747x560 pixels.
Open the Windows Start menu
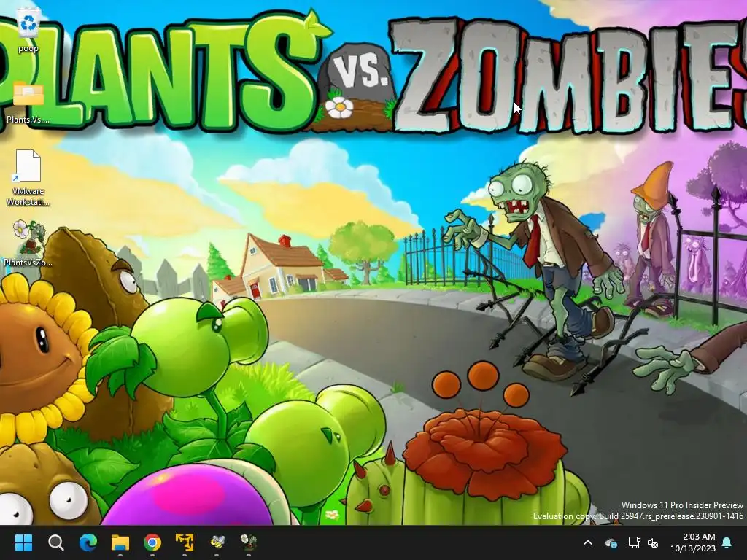23,542
